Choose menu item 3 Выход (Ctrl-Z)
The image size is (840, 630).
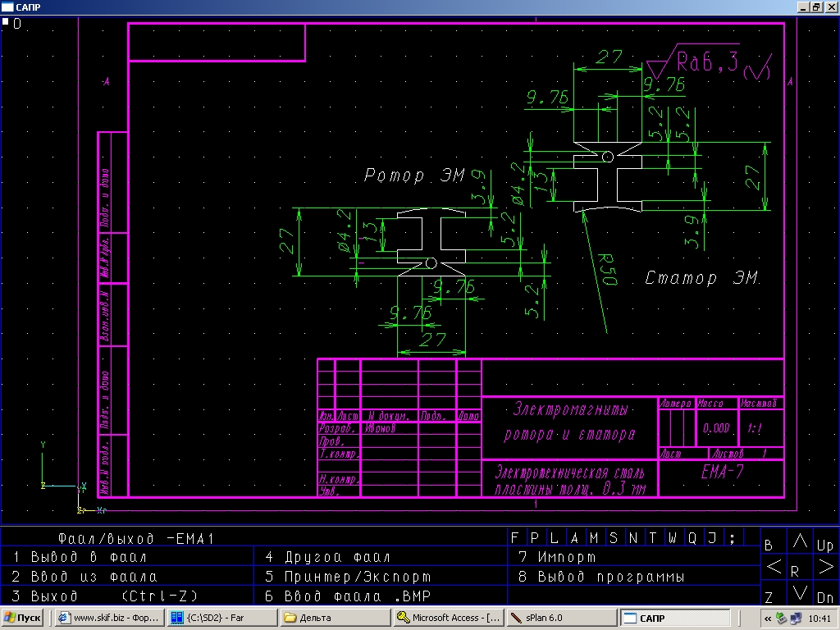(x=105, y=596)
